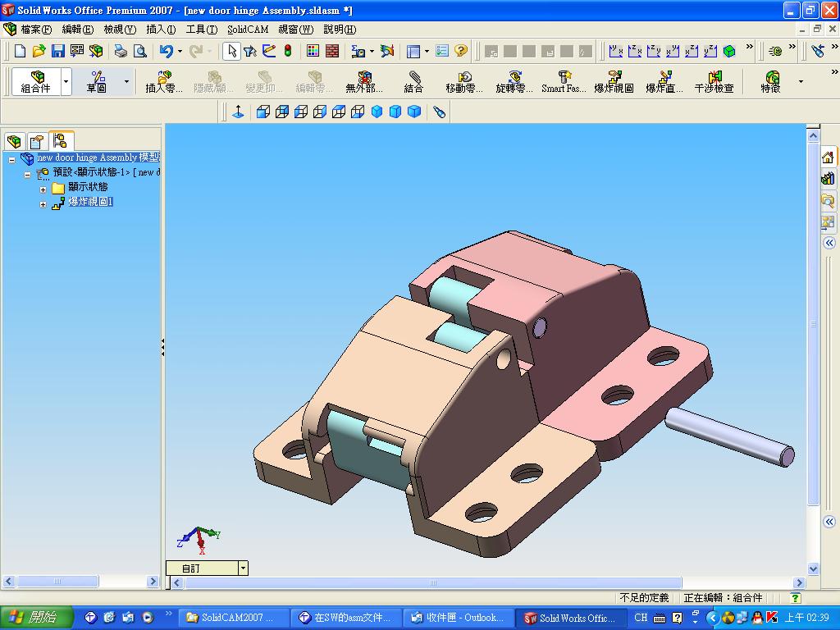Screen dimensions: 840x630
Task: Open the 視窗(W) menu
Action: (x=295, y=30)
